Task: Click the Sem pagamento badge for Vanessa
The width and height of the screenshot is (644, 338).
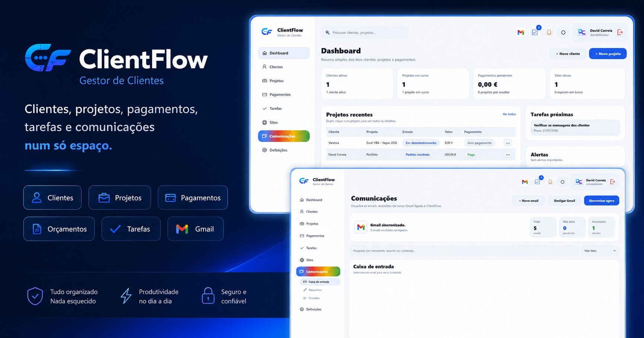Action: (479, 143)
